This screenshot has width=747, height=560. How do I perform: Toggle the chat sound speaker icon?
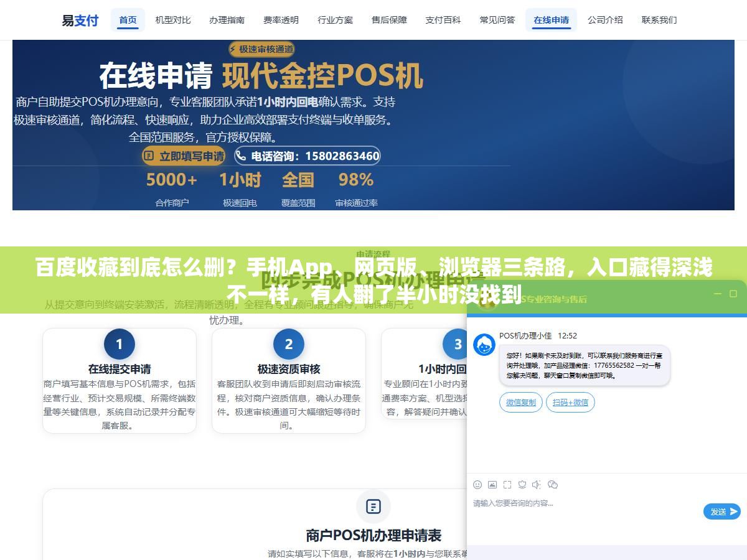[537, 484]
